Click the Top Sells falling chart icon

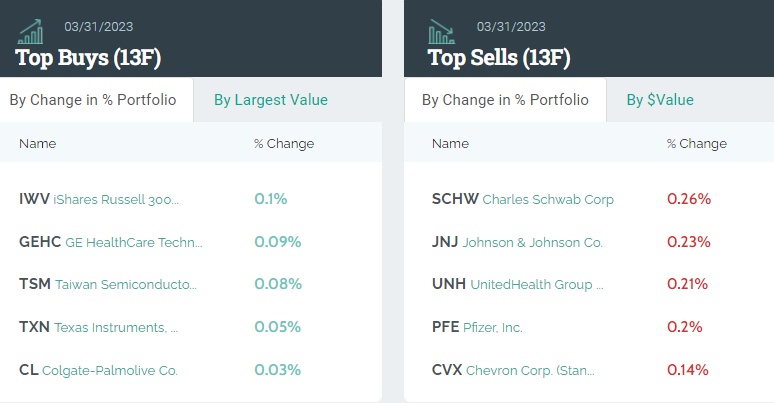pos(441,32)
